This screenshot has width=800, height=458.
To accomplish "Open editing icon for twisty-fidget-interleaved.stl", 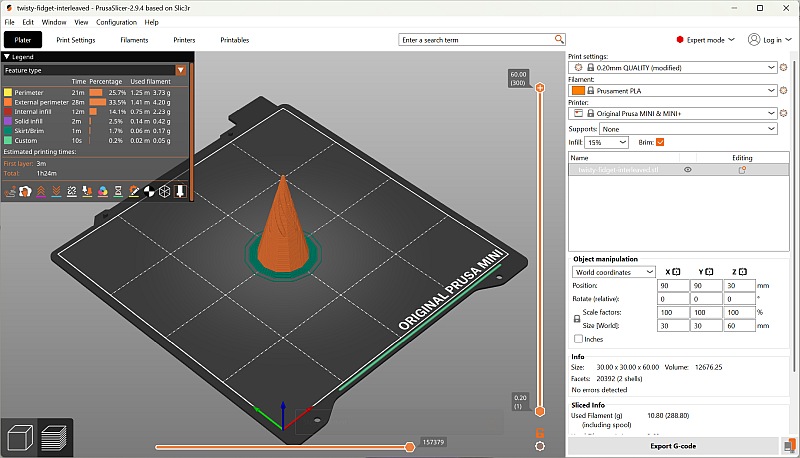I will pos(742,170).
